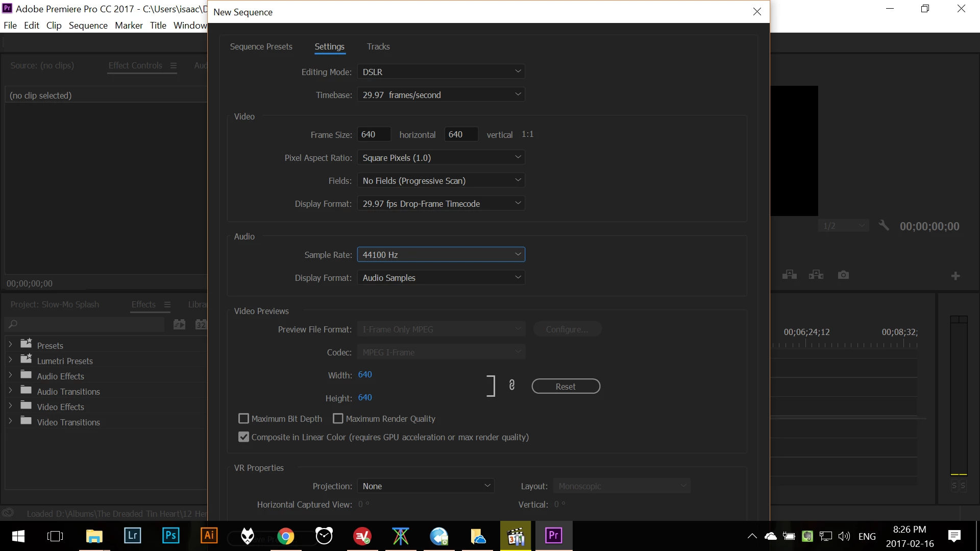Select the Settings tab
Screen dimensions: 980x551
[329, 46]
